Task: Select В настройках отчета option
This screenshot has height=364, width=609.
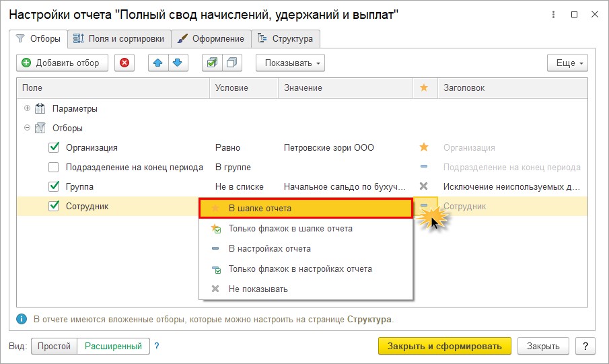Action: click(306, 249)
